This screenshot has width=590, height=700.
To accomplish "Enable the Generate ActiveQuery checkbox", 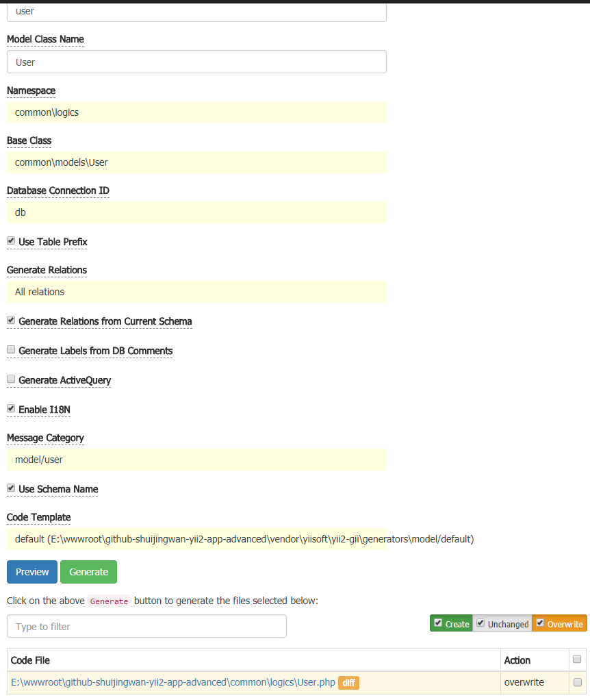I will point(11,379).
